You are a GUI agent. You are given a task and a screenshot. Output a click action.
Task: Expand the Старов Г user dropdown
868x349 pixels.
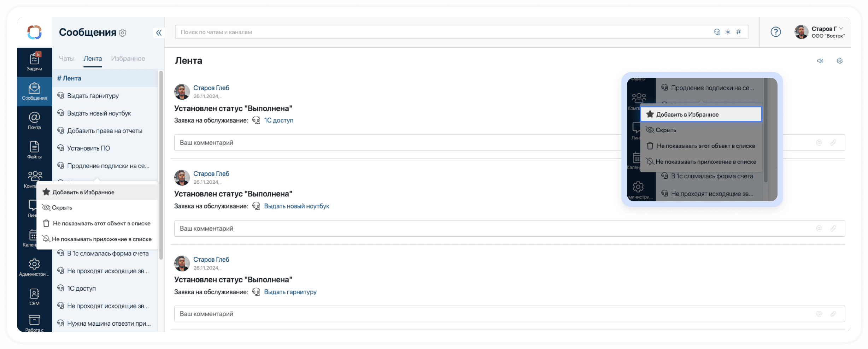tap(841, 29)
